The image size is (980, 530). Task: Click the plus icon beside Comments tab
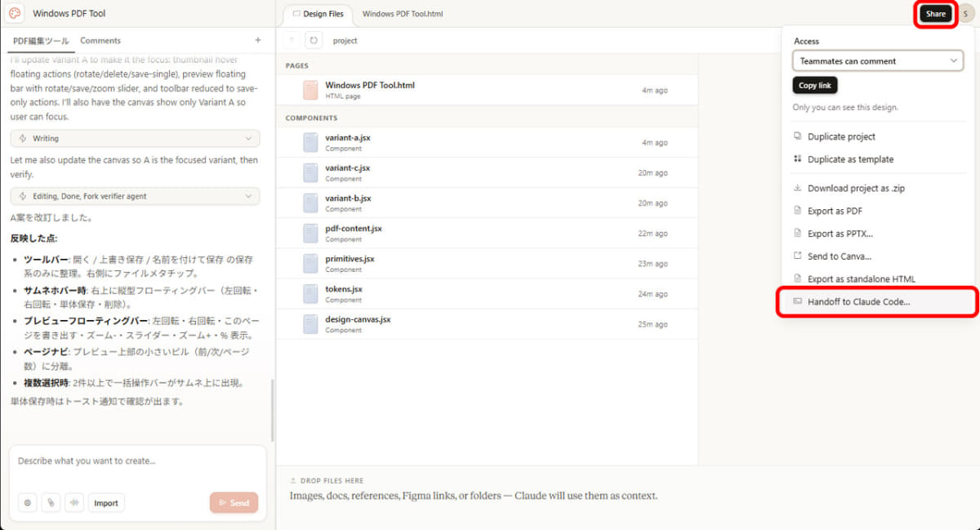pos(258,40)
